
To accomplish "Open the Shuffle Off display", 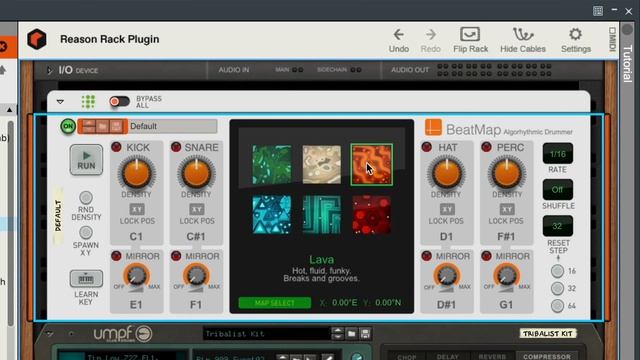I will [558, 190].
